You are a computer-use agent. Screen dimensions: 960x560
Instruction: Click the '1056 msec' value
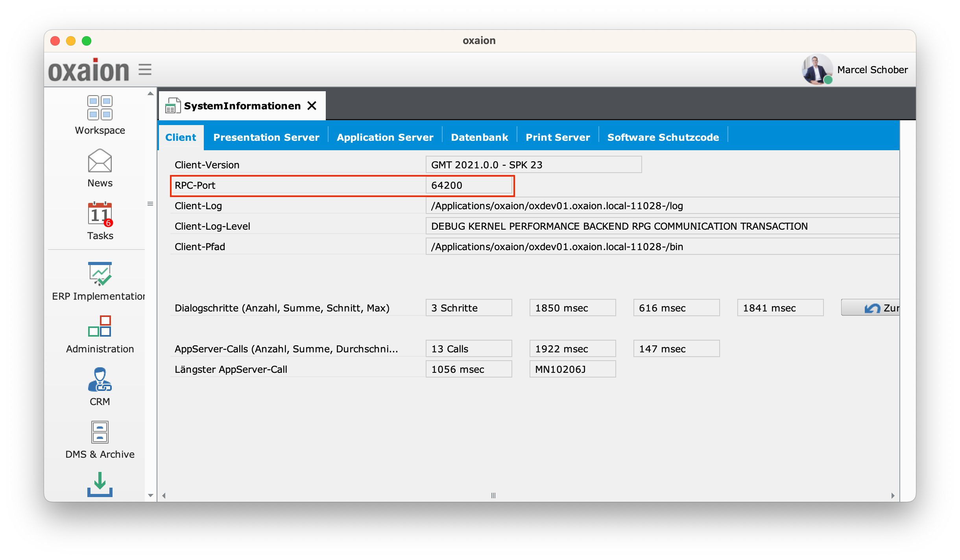(469, 369)
